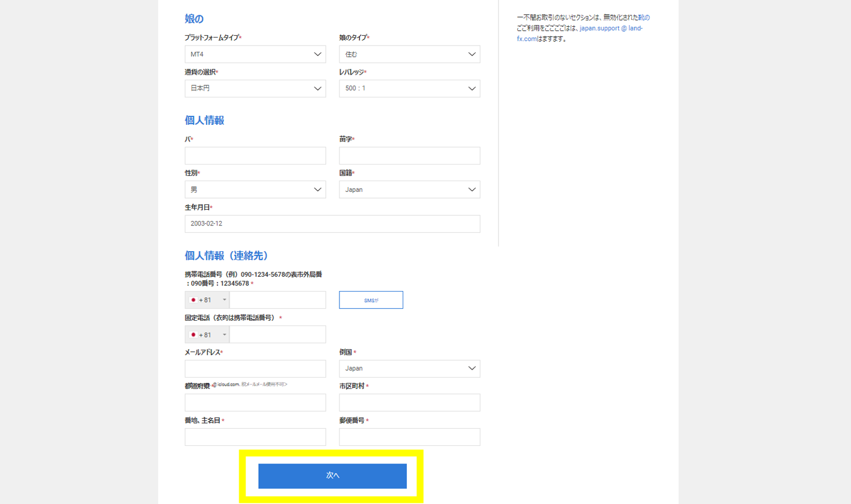Click the first name field under 個人情報
851x504 pixels.
point(255,155)
